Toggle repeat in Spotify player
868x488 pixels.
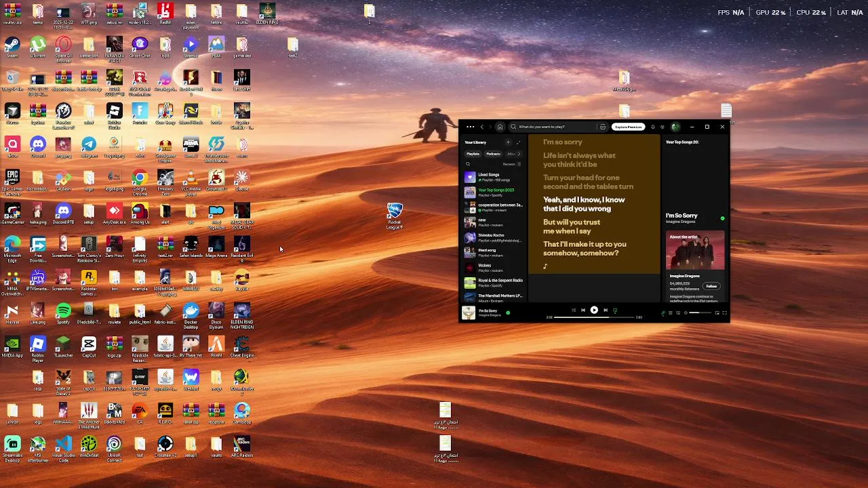click(615, 310)
